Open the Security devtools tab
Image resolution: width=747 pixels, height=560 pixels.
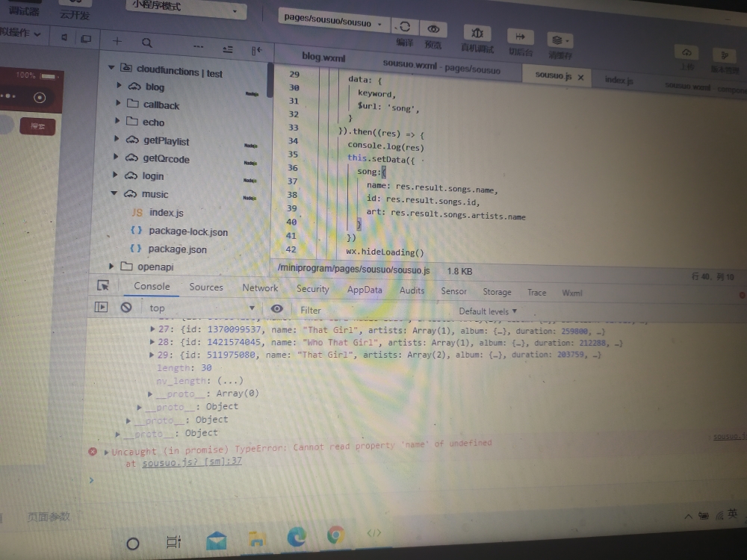coord(312,288)
